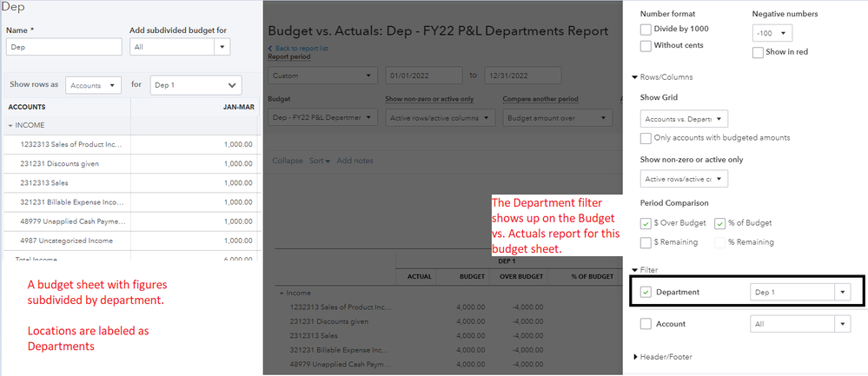The height and width of the screenshot is (376, 868).
Task: Click the Compare another period label
Action: pyautogui.click(x=540, y=99)
